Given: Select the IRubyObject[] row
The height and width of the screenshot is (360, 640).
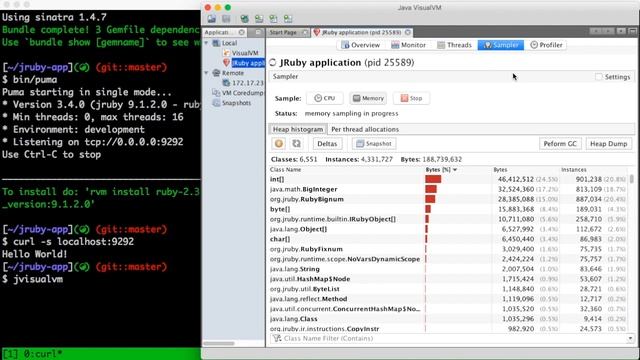Looking at the screenshot, I should (x=448, y=219).
